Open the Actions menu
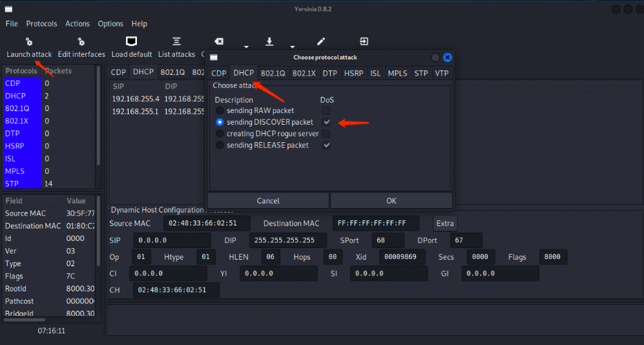The width and height of the screenshot is (644, 345). click(78, 23)
